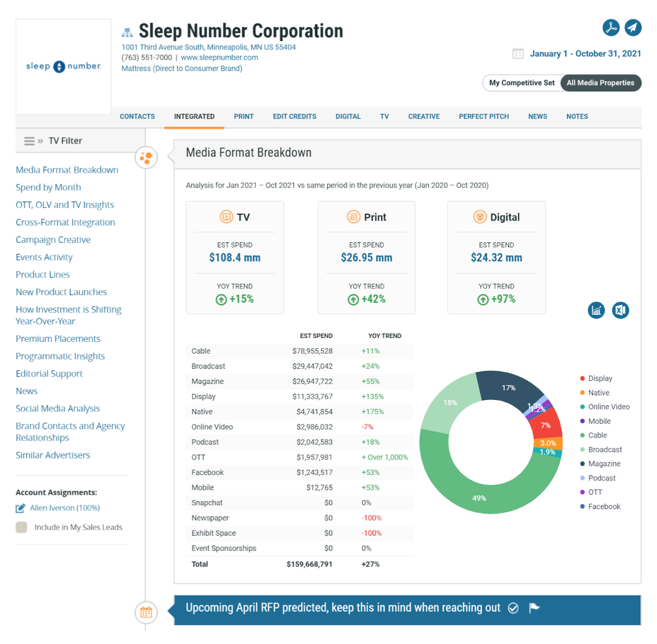Open Similar Advertisers section
This screenshot has height=644, width=657.
[53, 455]
